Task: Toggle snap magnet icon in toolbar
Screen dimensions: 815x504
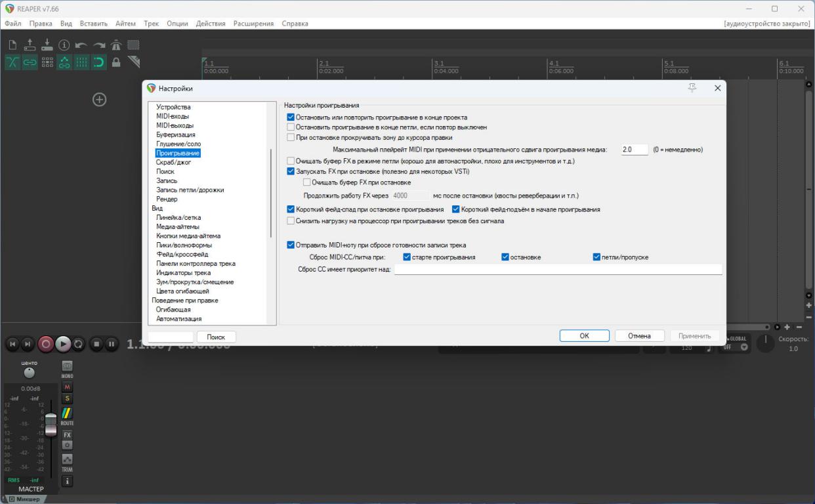Action: click(98, 62)
